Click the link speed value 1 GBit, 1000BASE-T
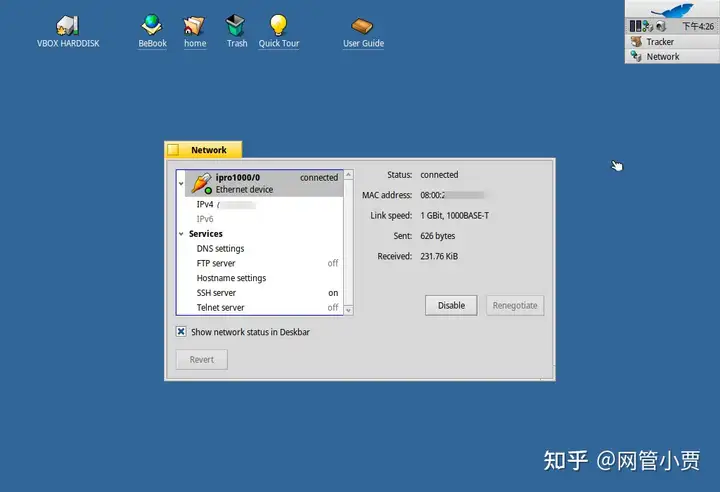720x492 pixels. click(455, 215)
